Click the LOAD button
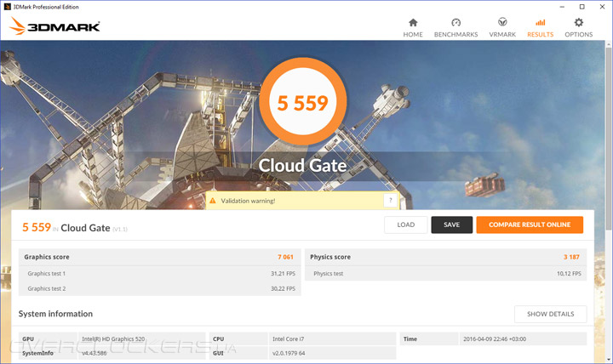 406,225
